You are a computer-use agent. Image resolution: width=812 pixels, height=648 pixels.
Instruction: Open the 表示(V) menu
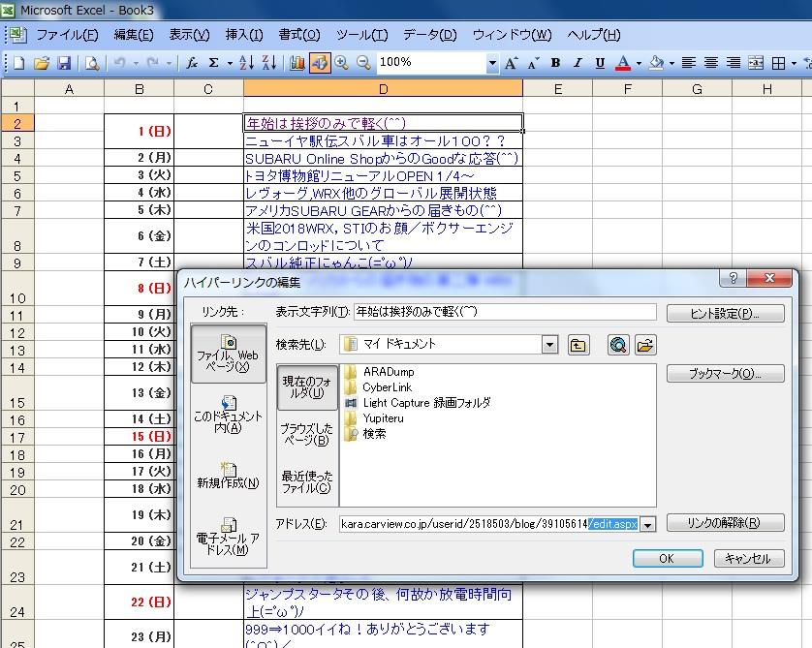[x=190, y=35]
